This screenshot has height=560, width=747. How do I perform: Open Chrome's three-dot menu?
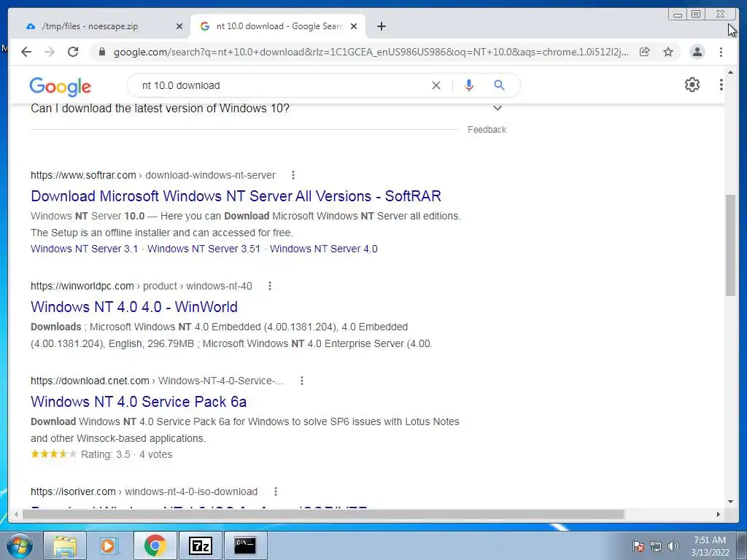coord(721,52)
